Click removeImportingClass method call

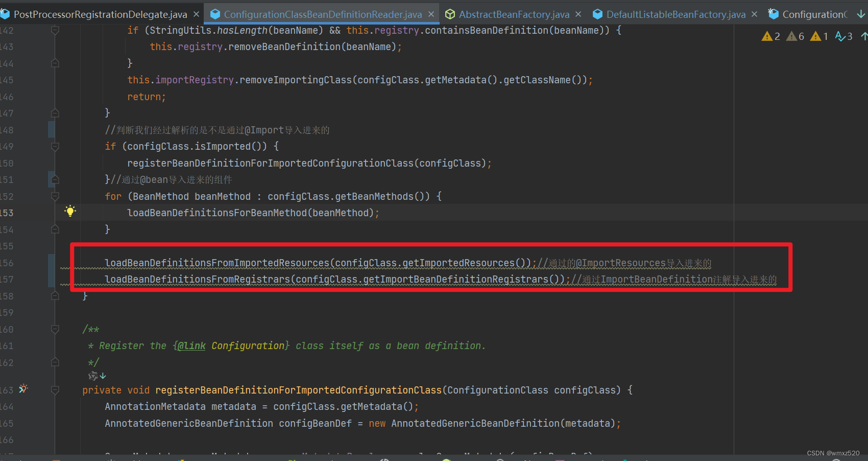click(x=296, y=80)
